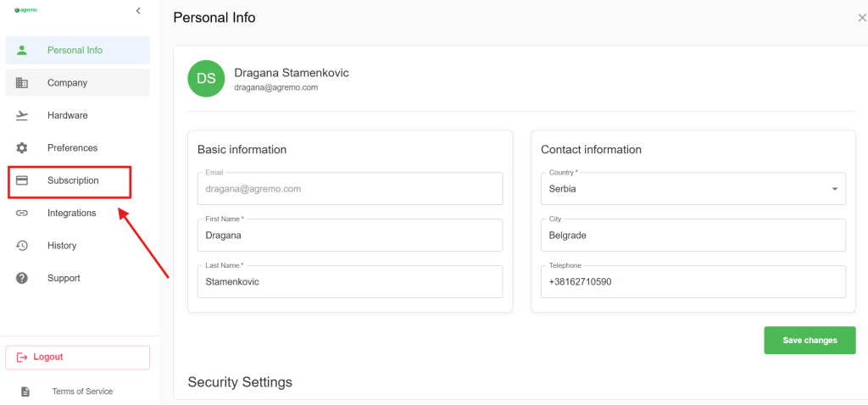The image size is (868, 405).
Task: Click the clock icon beside History
Action: click(22, 246)
